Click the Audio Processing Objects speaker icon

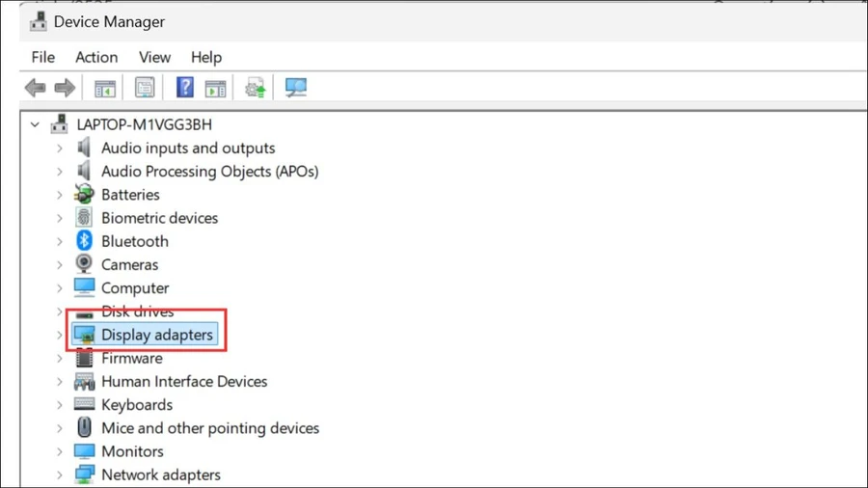(84, 171)
